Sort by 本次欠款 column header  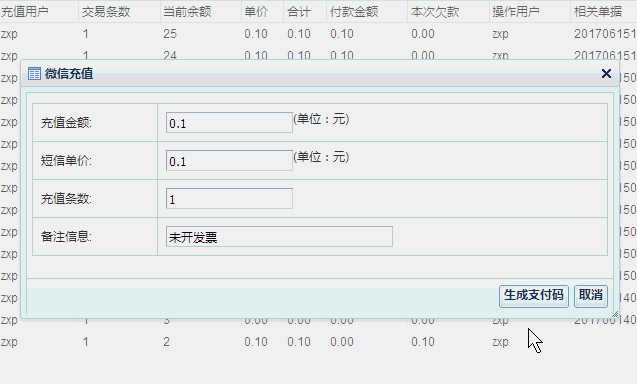pos(435,12)
